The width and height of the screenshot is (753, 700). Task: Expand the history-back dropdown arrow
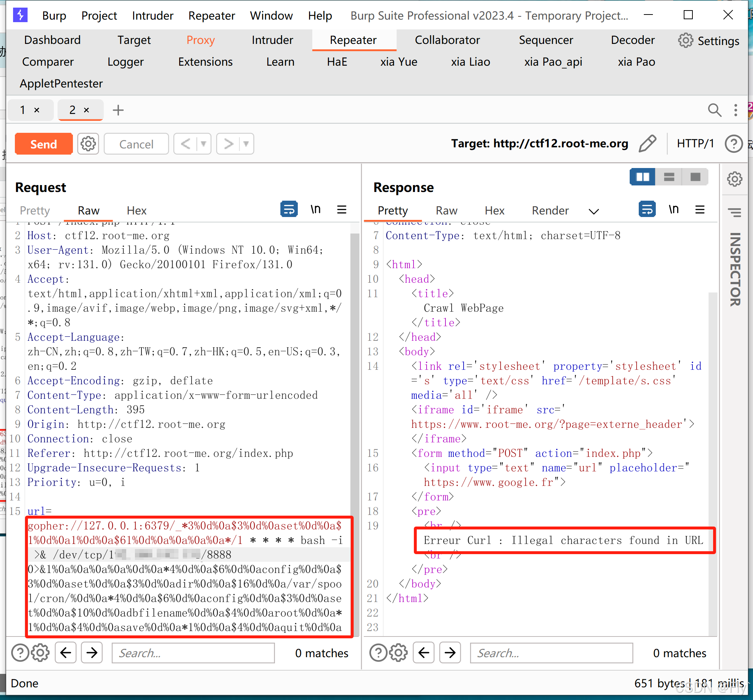click(x=204, y=144)
